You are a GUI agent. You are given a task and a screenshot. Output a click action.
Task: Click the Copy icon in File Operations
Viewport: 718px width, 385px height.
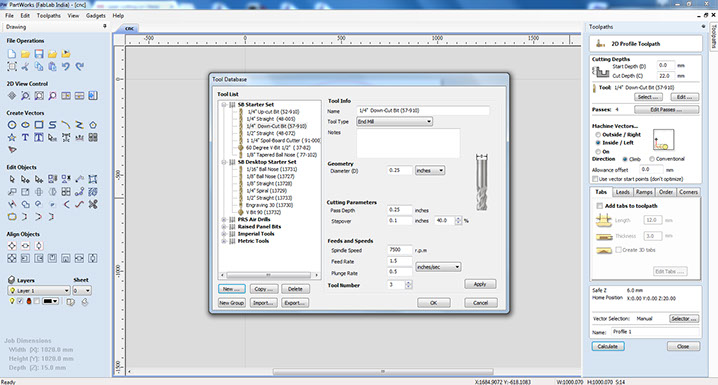39,67
